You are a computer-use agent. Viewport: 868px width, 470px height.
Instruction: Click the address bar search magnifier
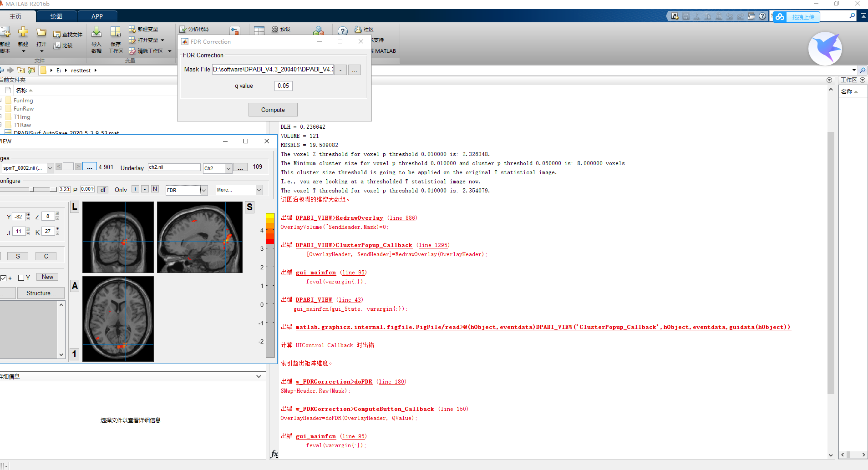863,70
